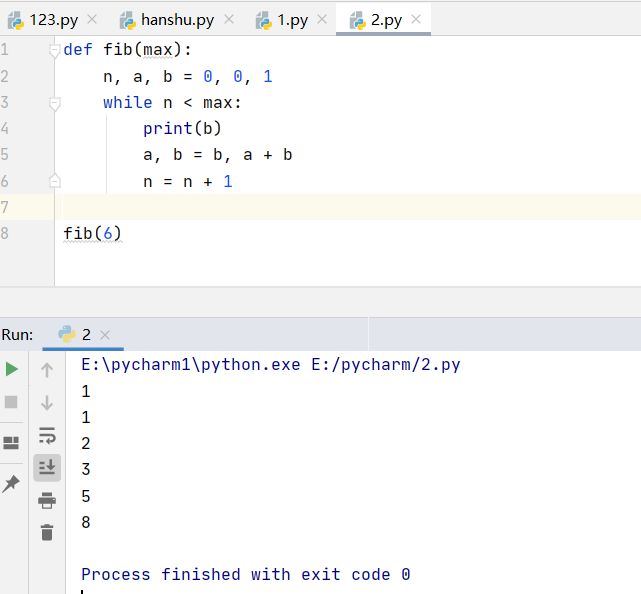Click the def keyword on line 1

[x=78, y=50]
